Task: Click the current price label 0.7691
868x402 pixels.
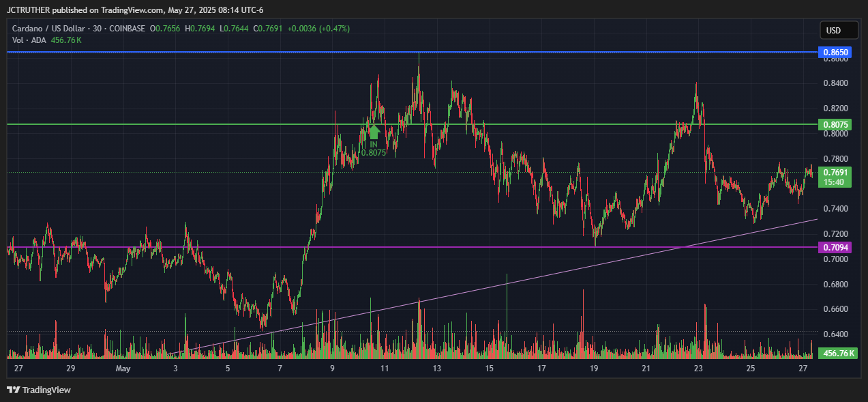Action: point(835,173)
